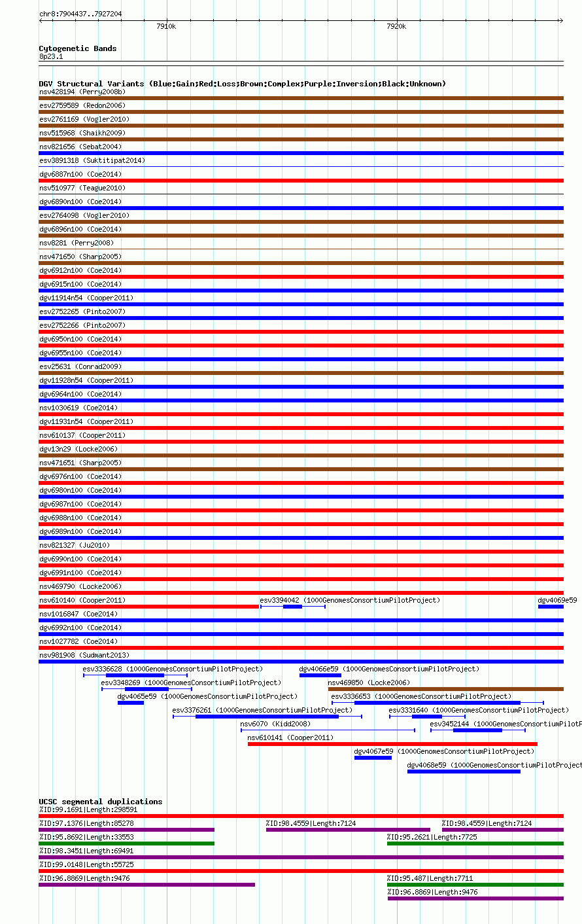582x924 pixels.
Task: Click the dgv6887n100 (Coe2014) label
Action: (80, 174)
